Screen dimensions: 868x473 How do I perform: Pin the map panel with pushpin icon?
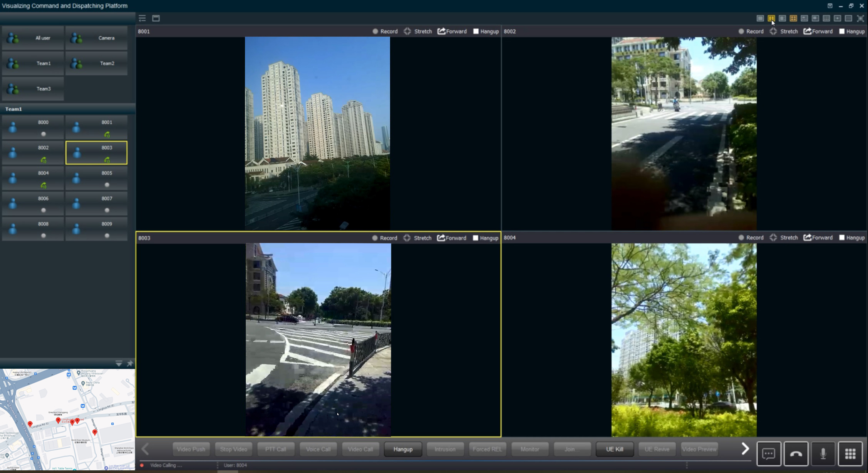pos(130,363)
